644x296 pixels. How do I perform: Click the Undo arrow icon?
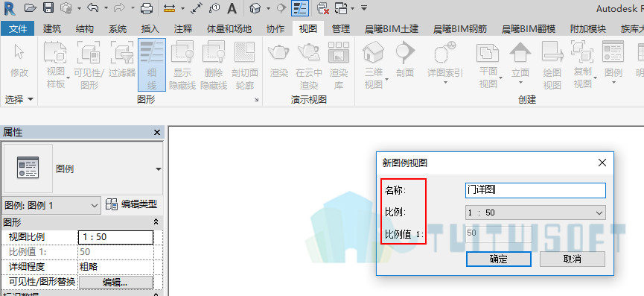click(93, 7)
